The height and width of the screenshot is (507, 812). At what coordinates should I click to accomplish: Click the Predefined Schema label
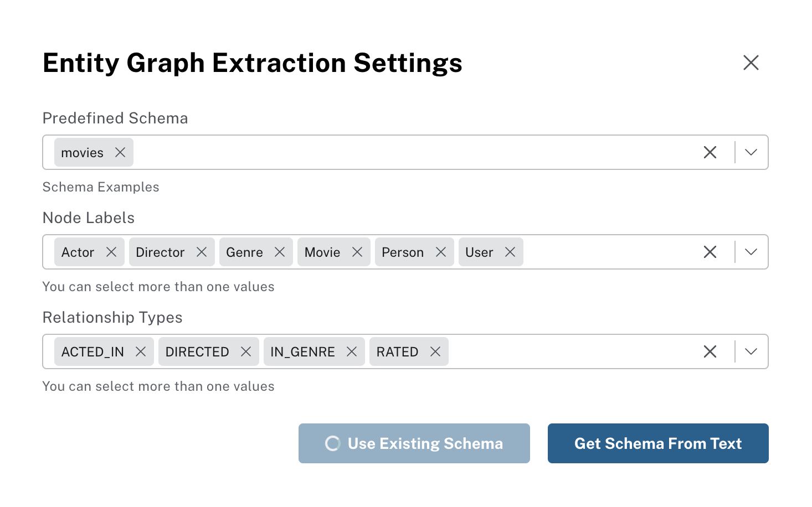click(x=115, y=118)
